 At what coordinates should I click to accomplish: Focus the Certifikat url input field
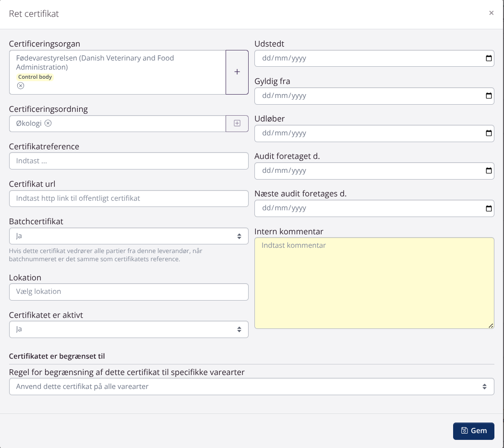pyautogui.click(x=129, y=198)
